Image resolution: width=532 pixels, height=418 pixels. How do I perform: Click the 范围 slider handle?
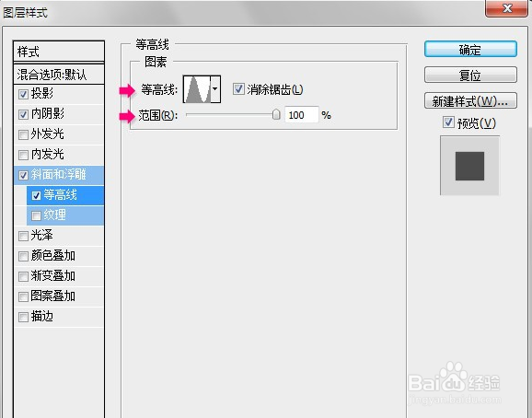point(276,115)
